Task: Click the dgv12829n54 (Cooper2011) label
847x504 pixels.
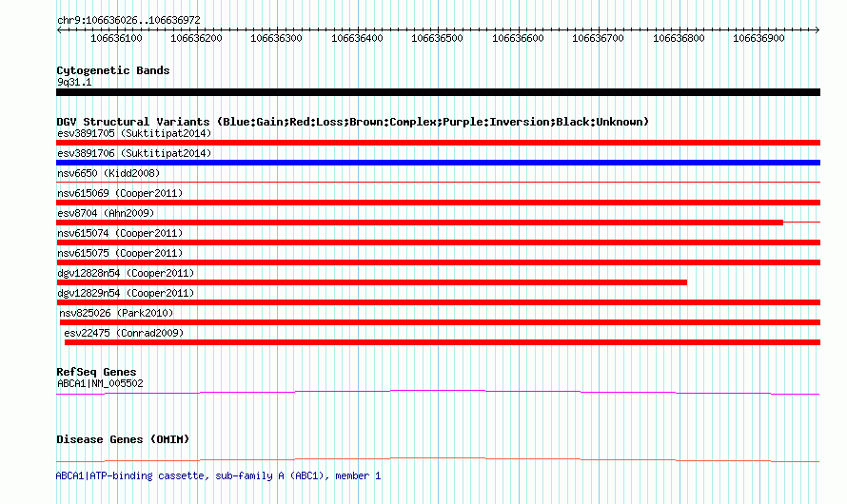Action: (126, 293)
